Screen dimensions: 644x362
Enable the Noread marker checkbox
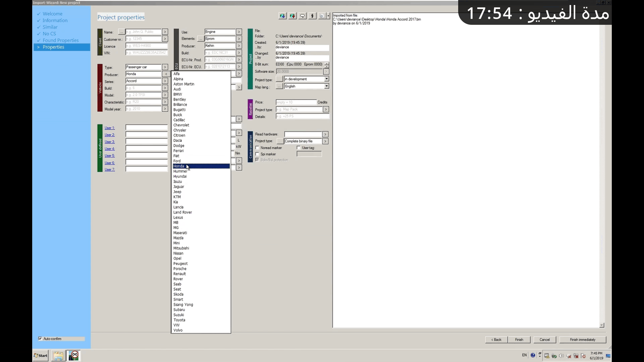[257, 148]
